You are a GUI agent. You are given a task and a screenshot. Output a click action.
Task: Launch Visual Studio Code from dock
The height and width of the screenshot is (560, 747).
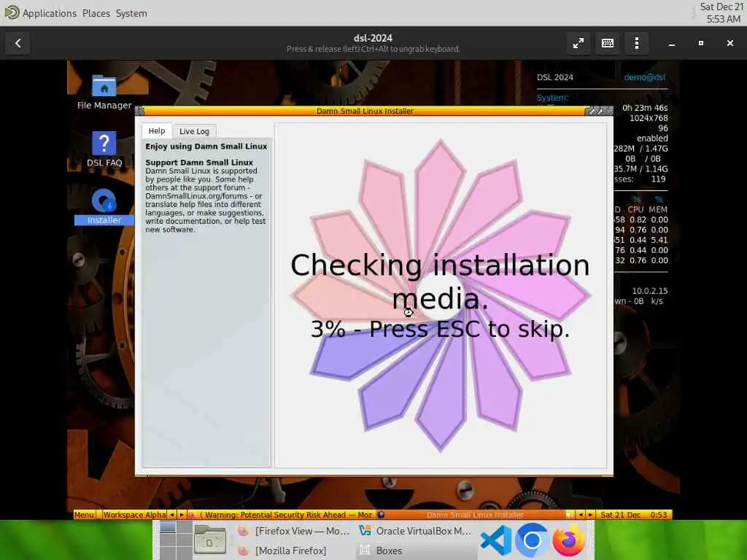pos(495,540)
